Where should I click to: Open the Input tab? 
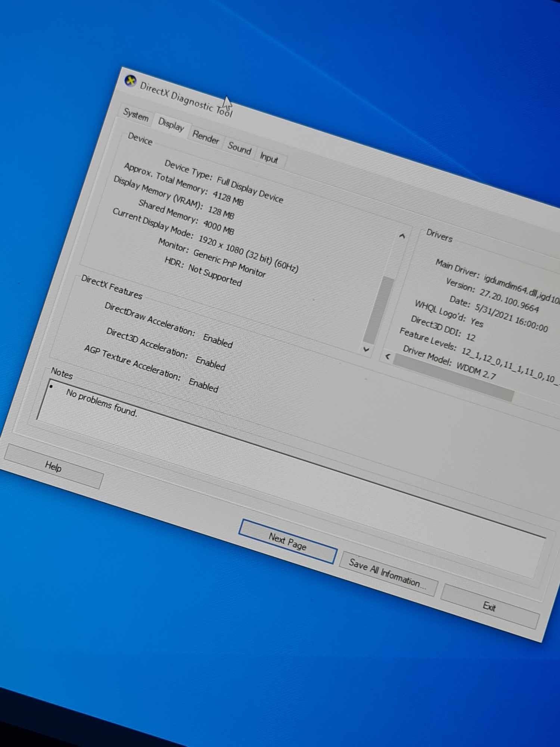(x=269, y=158)
